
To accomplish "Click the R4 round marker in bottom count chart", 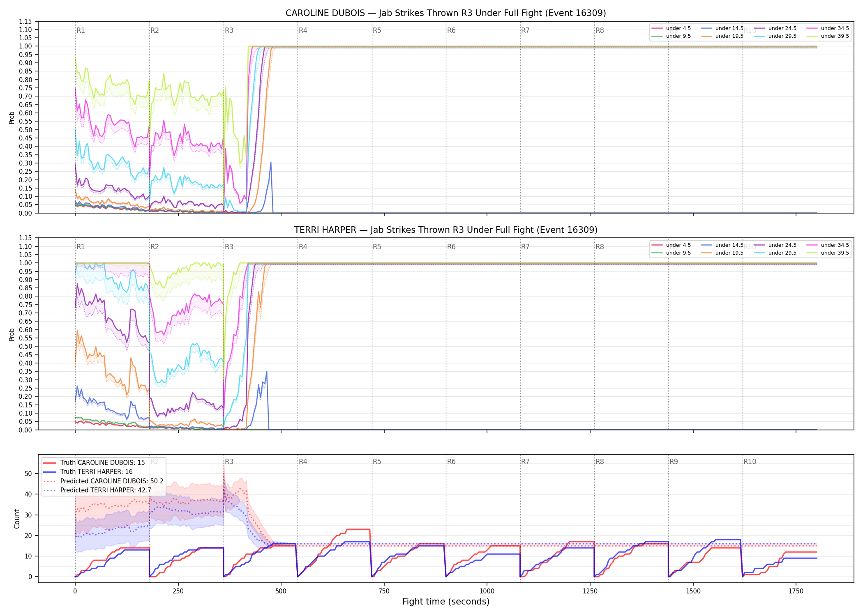I will click(303, 462).
